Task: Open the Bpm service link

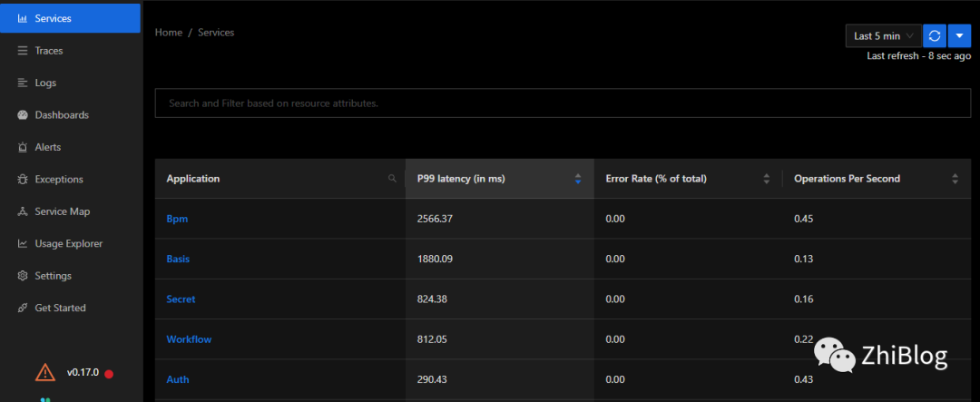Action: pyautogui.click(x=177, y=219)
